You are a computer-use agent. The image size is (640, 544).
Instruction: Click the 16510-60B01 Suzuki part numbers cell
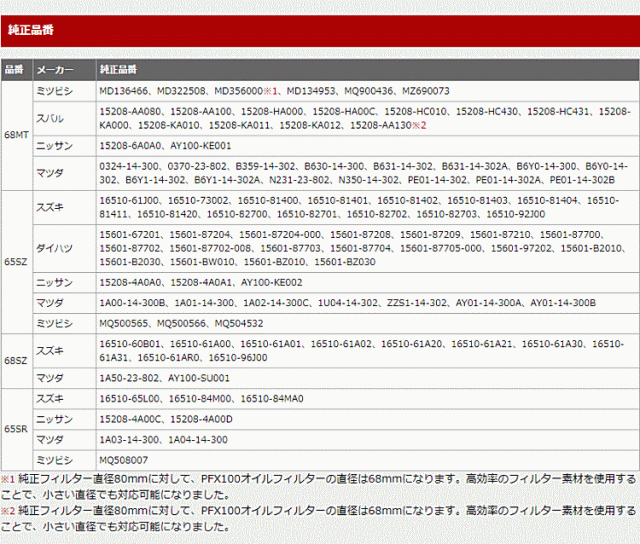pyautogui.click(x=368, y=351)
